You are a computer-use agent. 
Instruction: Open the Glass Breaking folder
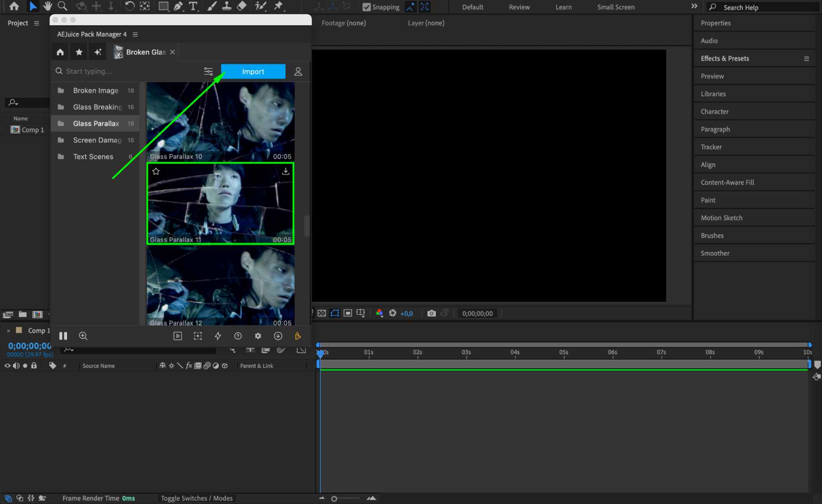tap(97, 107)
